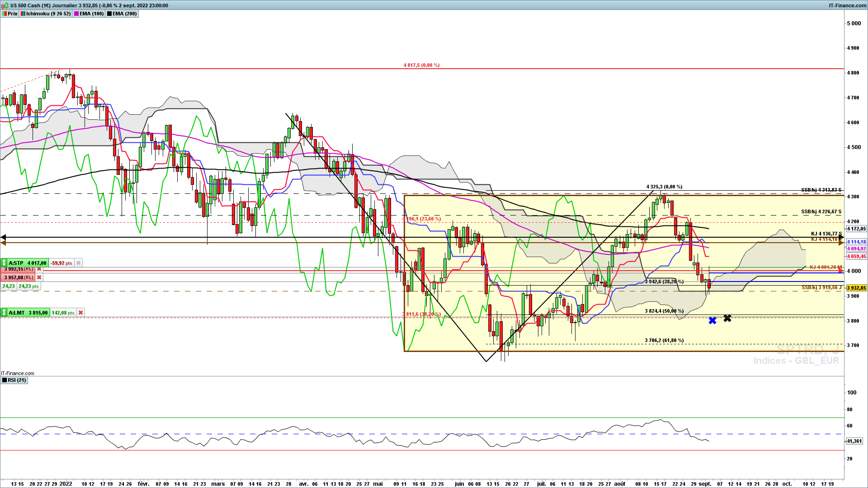Screen dimensions: 868x488
Task: Click the 4 172,05 price axis label
Action: pos(856,229)
